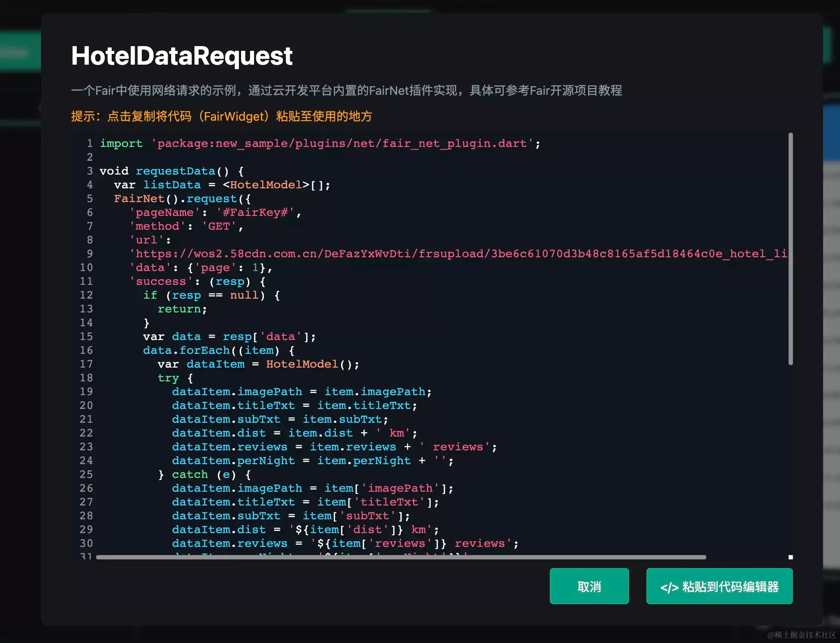The image size is (840, 643).
Task: Click the HotelDataRequest dialog title
Action: 182,56
